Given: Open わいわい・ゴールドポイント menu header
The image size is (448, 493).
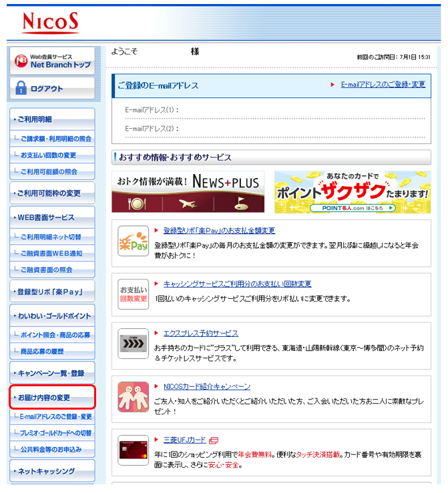Looking at the screenshot, I should [52, 316].
